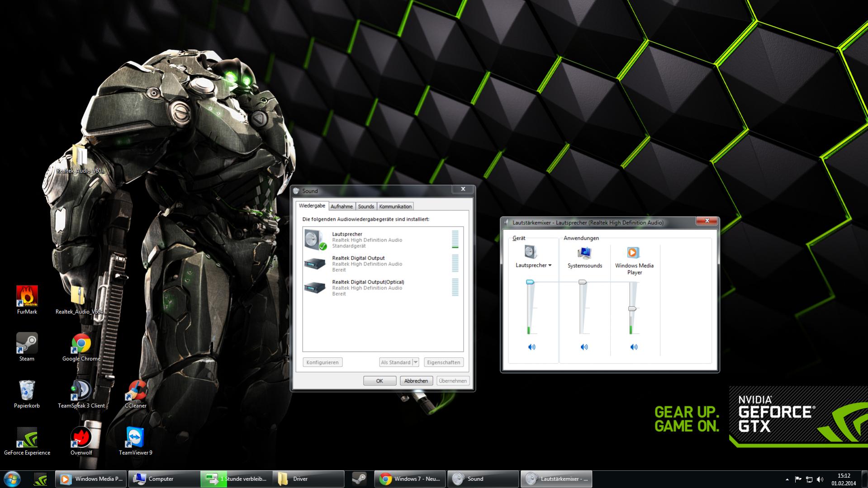The image size is (868, 488).
Task: Click Abbrechen in the Sound dialog
Action: tap(416, 381)
